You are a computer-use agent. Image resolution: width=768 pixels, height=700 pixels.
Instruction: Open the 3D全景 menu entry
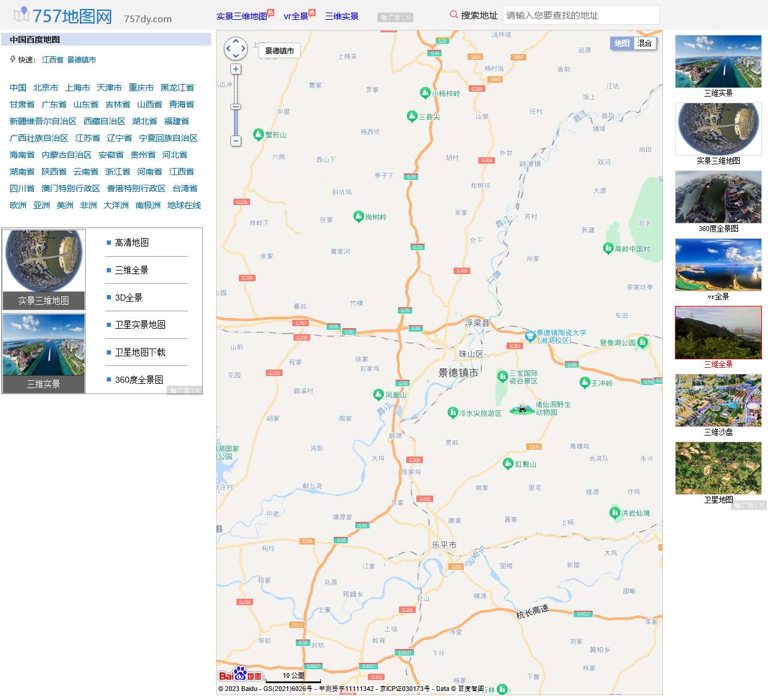click(129, 298)
